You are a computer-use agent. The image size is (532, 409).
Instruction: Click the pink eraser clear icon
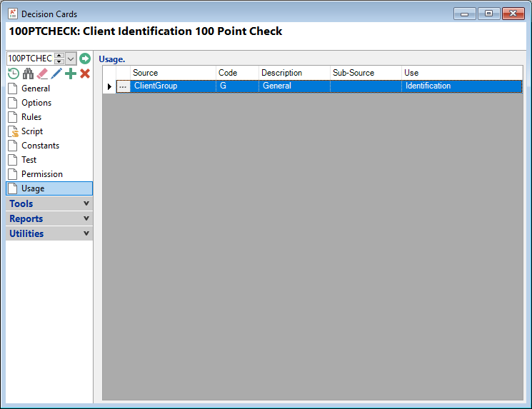tap(42, 74)
